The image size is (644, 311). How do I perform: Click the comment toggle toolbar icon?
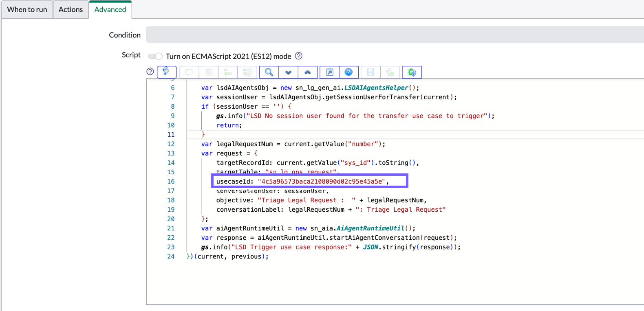coord(189,72)
